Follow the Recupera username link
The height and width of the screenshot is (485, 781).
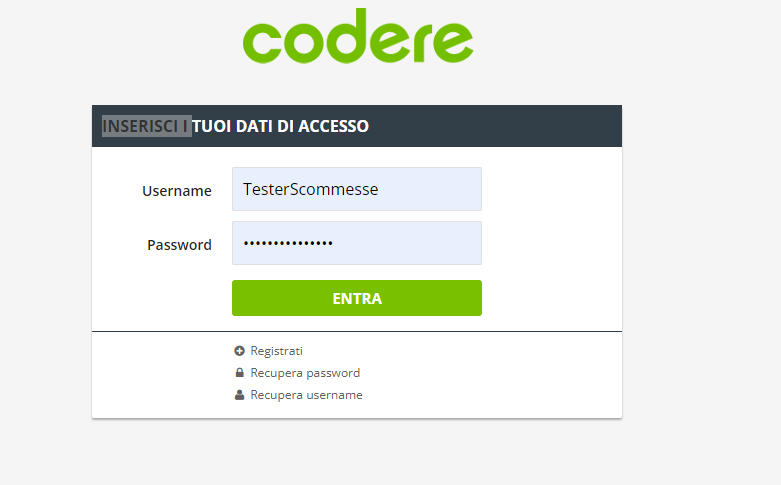(x=306, y=395)
